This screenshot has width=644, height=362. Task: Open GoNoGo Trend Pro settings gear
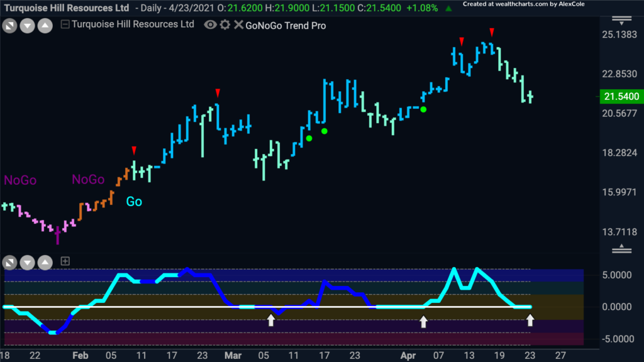point(225,25)
